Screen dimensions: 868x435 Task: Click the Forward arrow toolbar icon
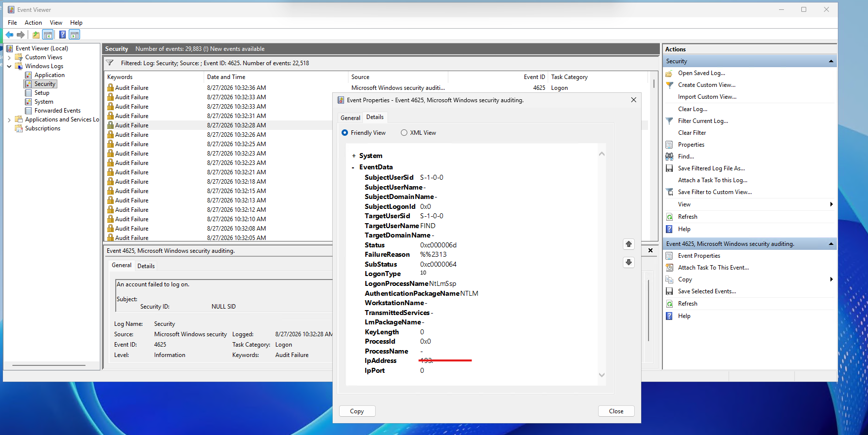(21, 35)
